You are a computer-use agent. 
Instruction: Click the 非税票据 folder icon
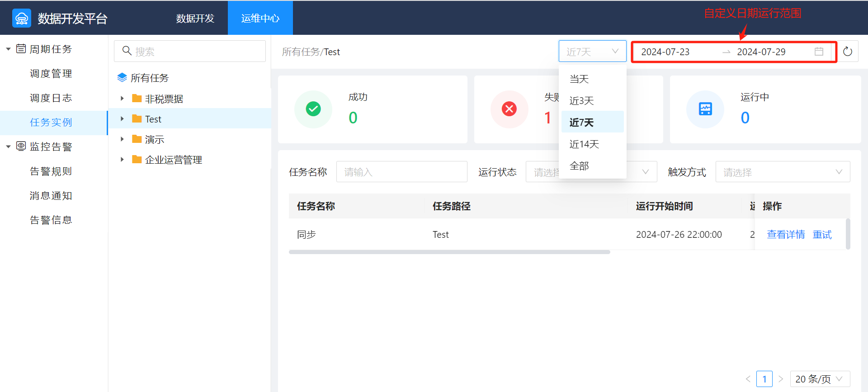tap(137, 99)
